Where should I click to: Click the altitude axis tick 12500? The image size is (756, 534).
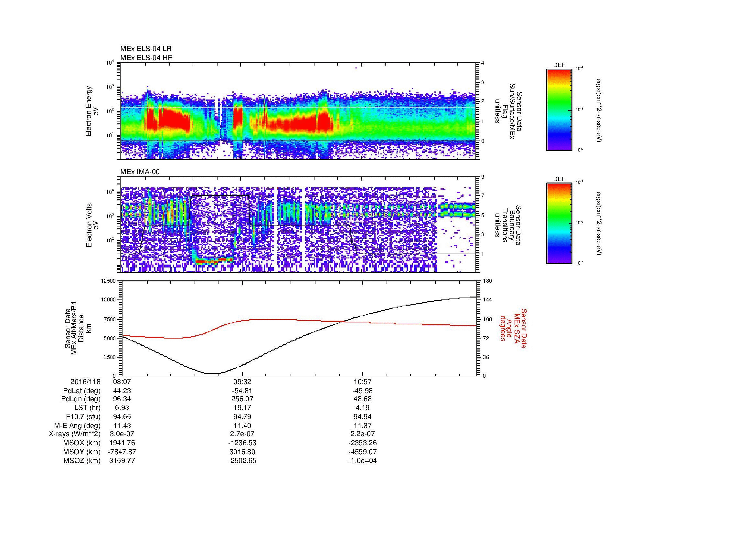click(109, 281)
